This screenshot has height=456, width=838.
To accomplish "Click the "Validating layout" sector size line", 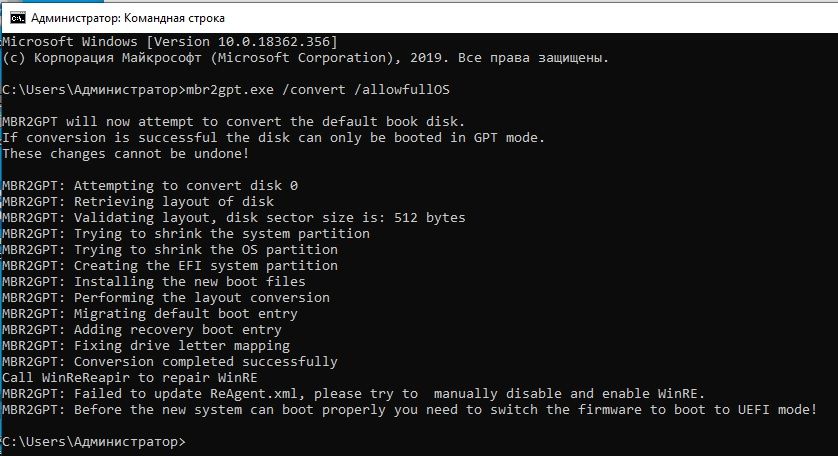I will coord(234,217).
